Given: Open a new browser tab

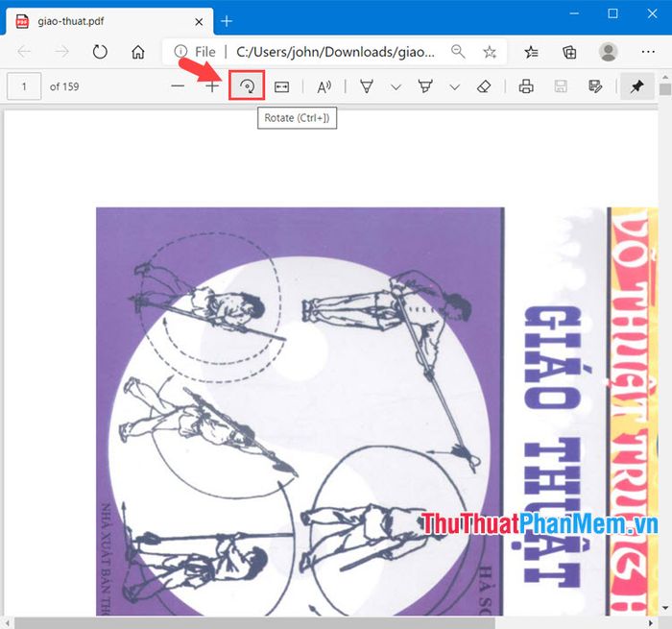Looking at the screenshot, I should pos(227,21).
